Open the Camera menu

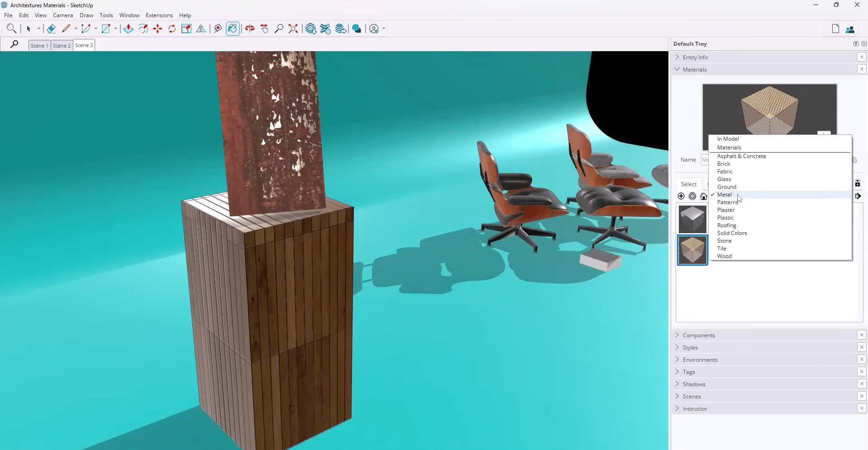(x=63, y=15)
